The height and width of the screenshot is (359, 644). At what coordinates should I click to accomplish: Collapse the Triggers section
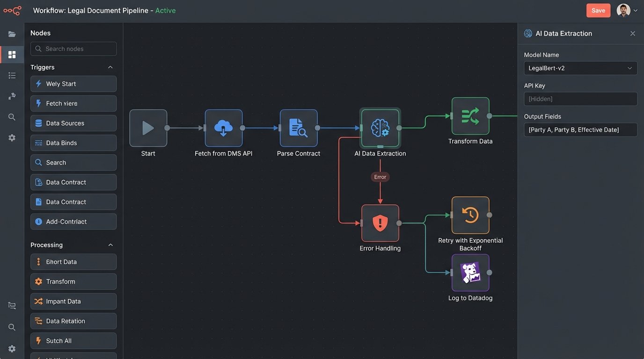(110, 67)
